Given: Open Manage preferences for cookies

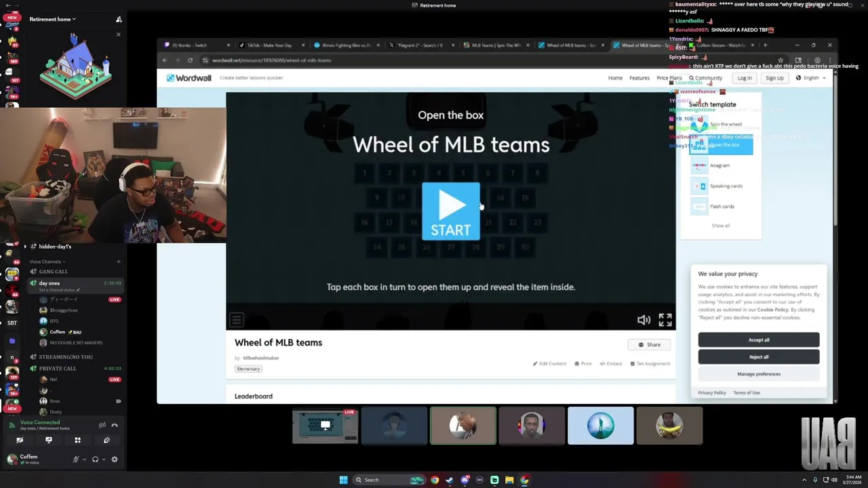Looking at the screenshot, I should (759, 374).
